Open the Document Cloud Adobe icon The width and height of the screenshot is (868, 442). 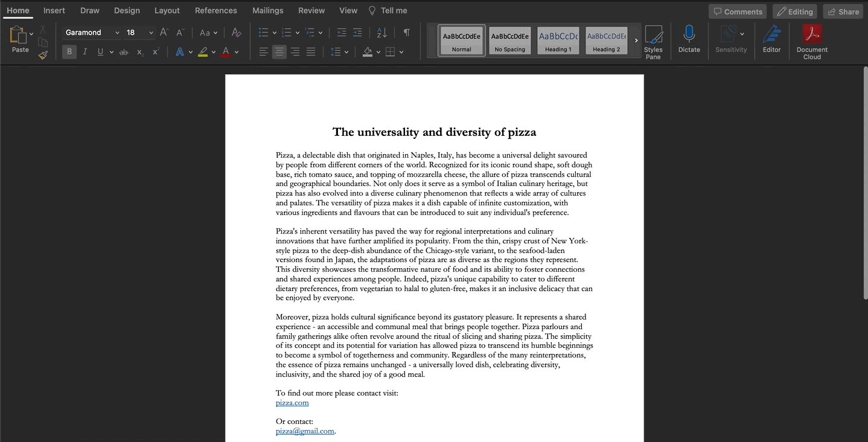812,42
